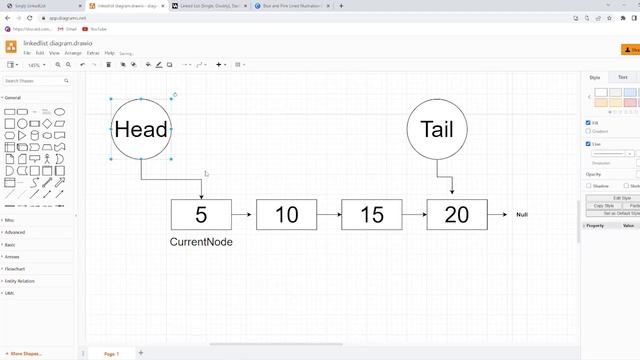Select the circle shape in General palette
Viewport: 640px width, 360px height.
click(22, 124)
